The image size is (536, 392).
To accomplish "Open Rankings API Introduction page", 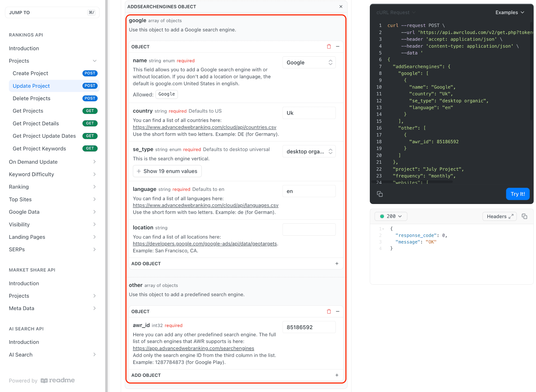I will point(24,48).
